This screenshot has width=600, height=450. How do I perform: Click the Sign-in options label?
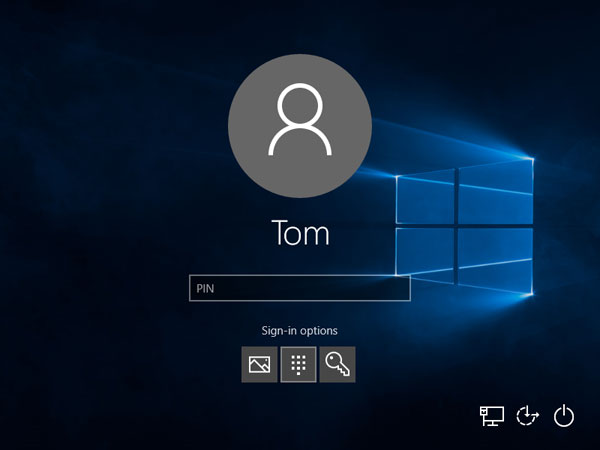299,331
